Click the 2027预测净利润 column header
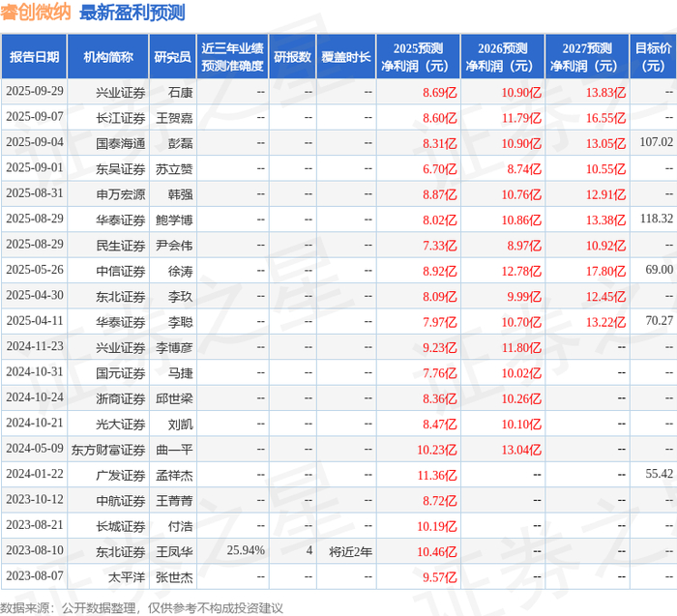The width and height of the screenshot is (677, 616). 587,57
